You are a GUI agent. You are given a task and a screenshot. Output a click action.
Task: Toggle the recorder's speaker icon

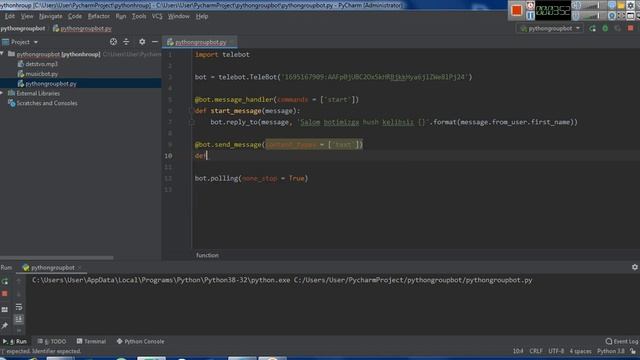(x=576, y=5)
